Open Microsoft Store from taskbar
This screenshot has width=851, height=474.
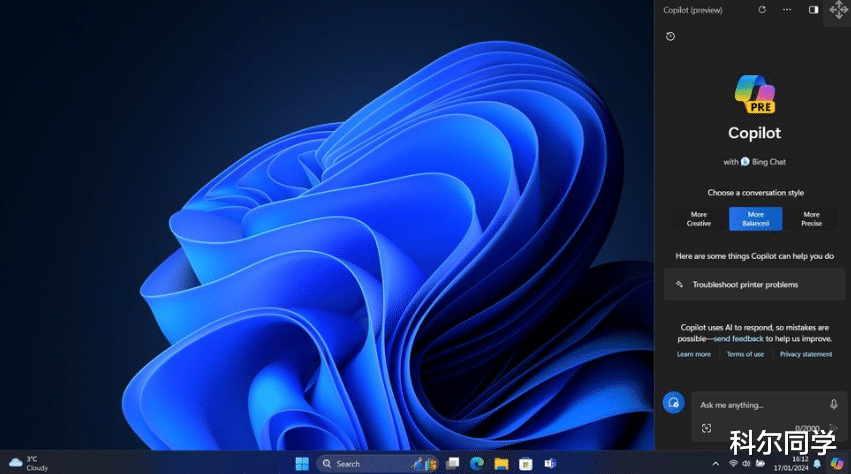click(x=525, y=464)
